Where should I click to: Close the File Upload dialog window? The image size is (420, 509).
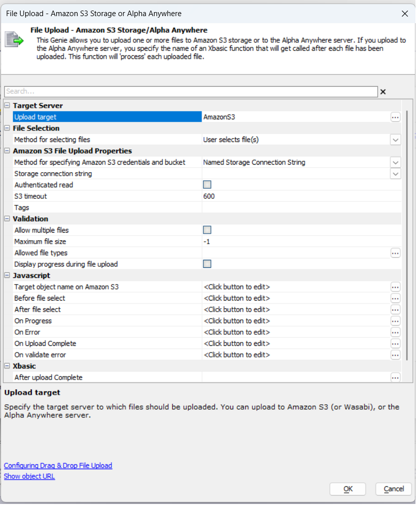pyautogui.click(x=405, y=14)
